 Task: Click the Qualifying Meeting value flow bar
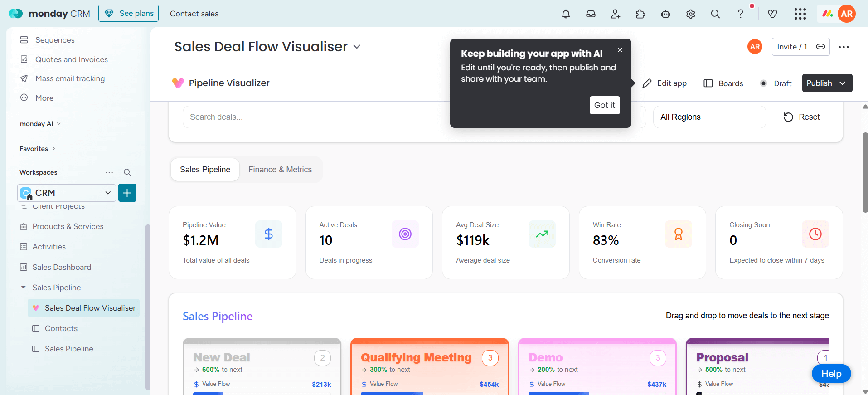[430, 393]
